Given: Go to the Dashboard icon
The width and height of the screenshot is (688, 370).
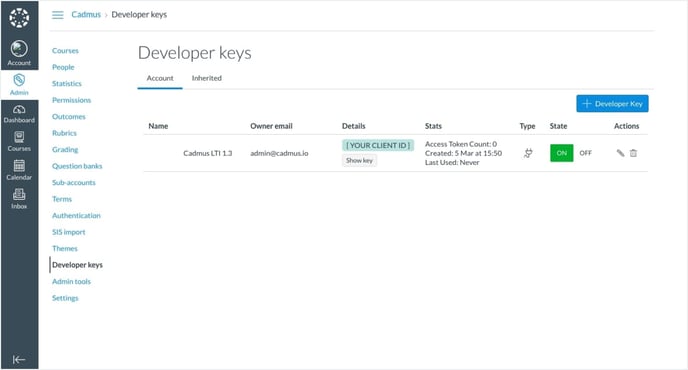Looking at the screenshot, I should 19,109.
